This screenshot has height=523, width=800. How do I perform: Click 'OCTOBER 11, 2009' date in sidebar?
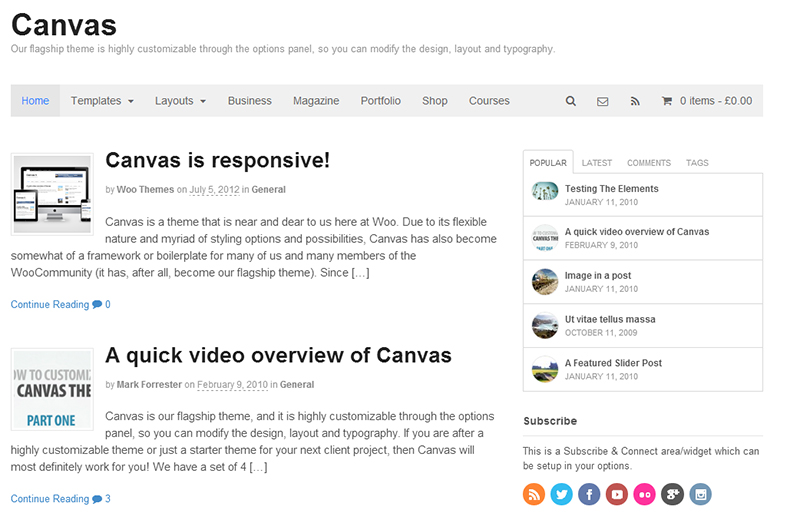coord(601,333)
